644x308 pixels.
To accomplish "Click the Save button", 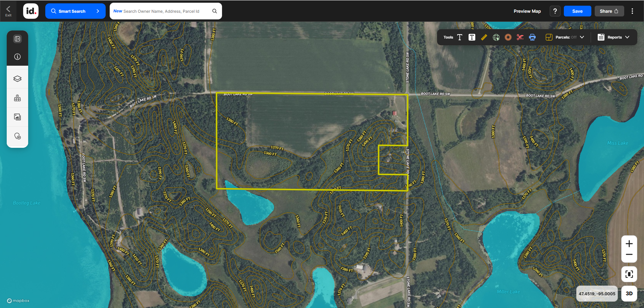I will pyautogui.click(x=577, y=11).
